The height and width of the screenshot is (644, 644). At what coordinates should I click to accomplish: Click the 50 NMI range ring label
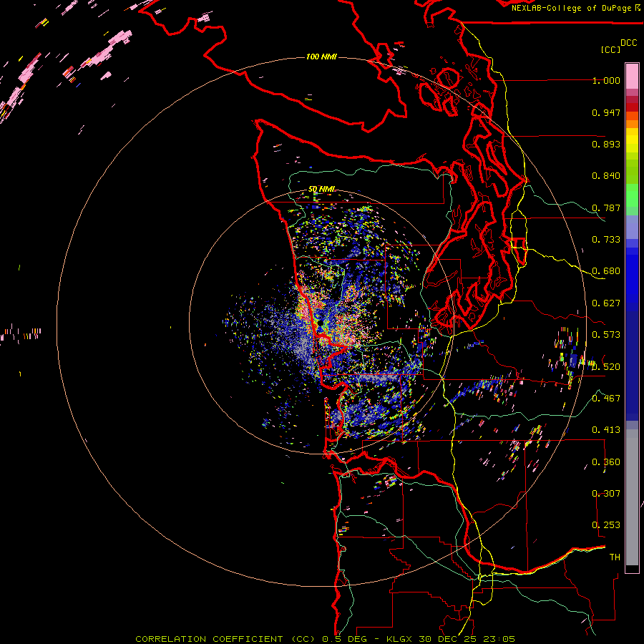coord(321,190)
